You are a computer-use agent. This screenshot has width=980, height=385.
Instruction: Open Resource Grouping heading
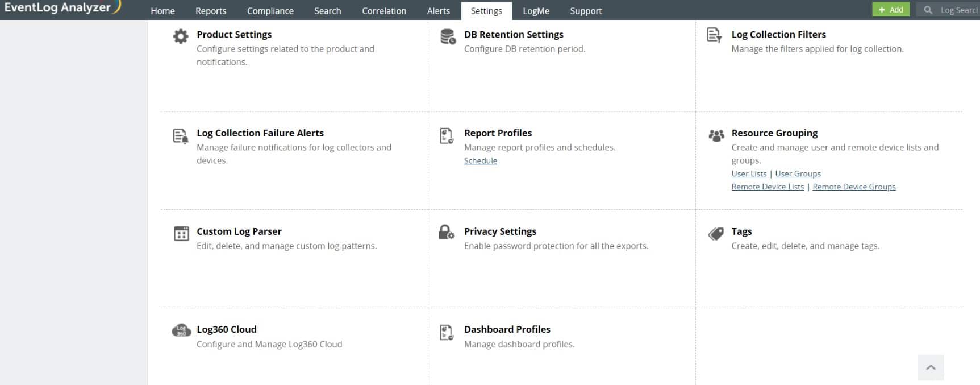774,133
